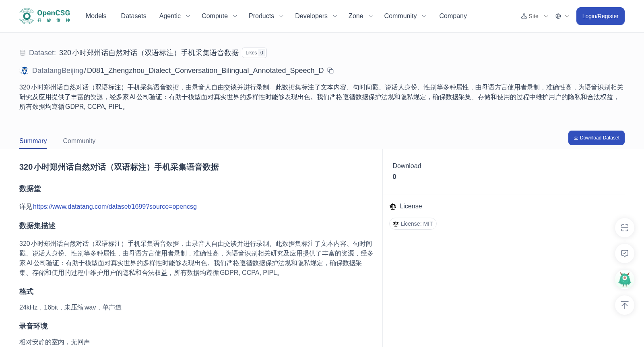Open the green mascot assistant icon
644x347 pixels.
click(625, 279)
